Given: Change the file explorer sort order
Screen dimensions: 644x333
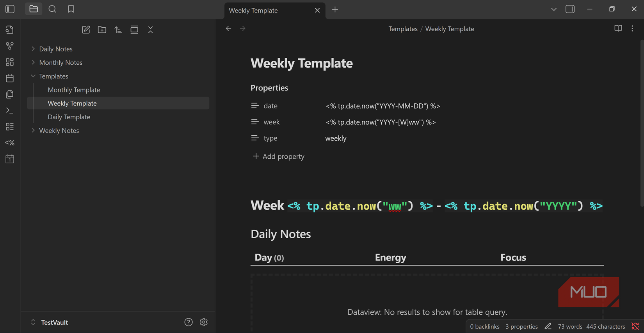Looking at the screenshot, I should tap(118, 30).
